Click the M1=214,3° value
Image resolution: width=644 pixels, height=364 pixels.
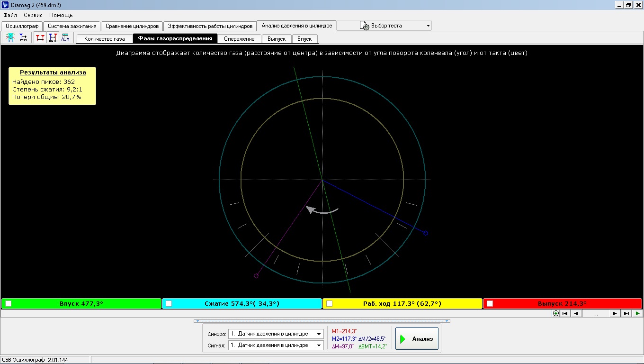[344, 331]
